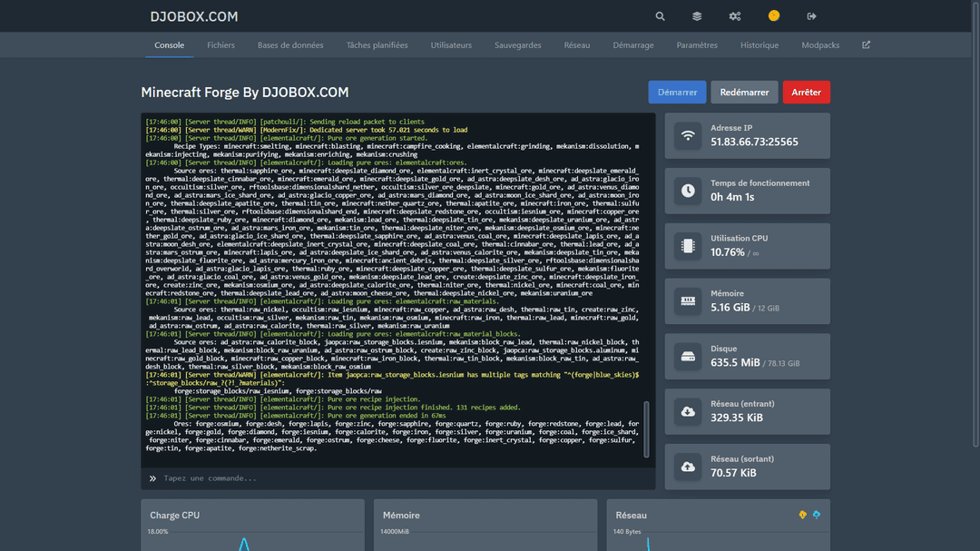Click the disk value 635.5 MiB
Image resolution: width=980 pixels, height=551 pixels.
click(735, 362)
